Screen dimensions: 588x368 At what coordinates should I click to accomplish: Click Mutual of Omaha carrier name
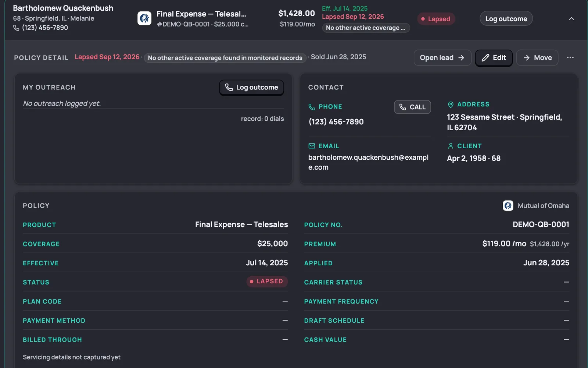pos(543,206)
